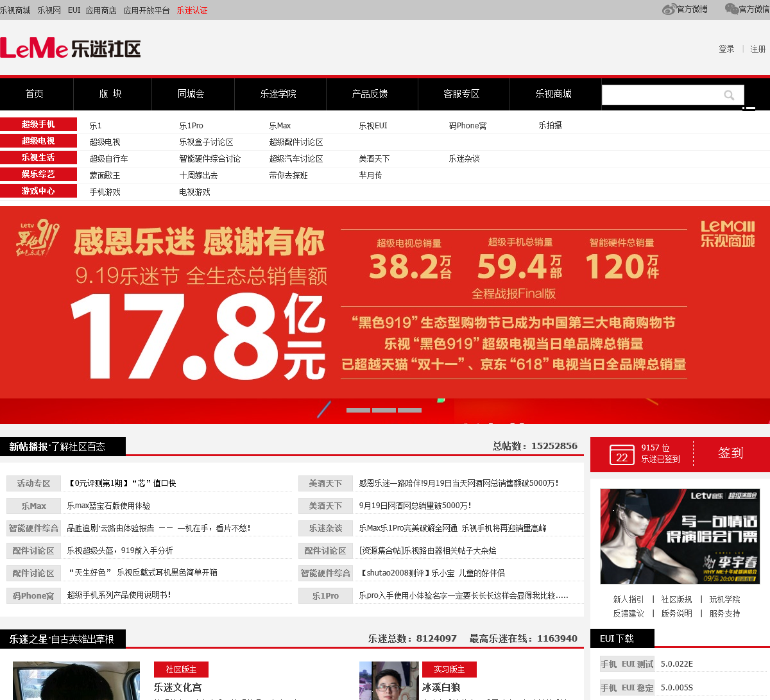
Task: Click the search magnifier icon
Action: [729, 95]
